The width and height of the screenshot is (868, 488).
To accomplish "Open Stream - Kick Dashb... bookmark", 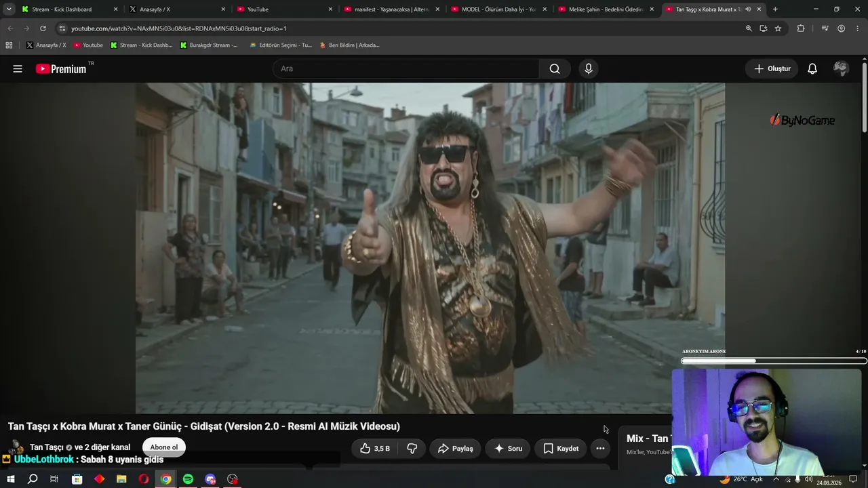I will [141, 45].
